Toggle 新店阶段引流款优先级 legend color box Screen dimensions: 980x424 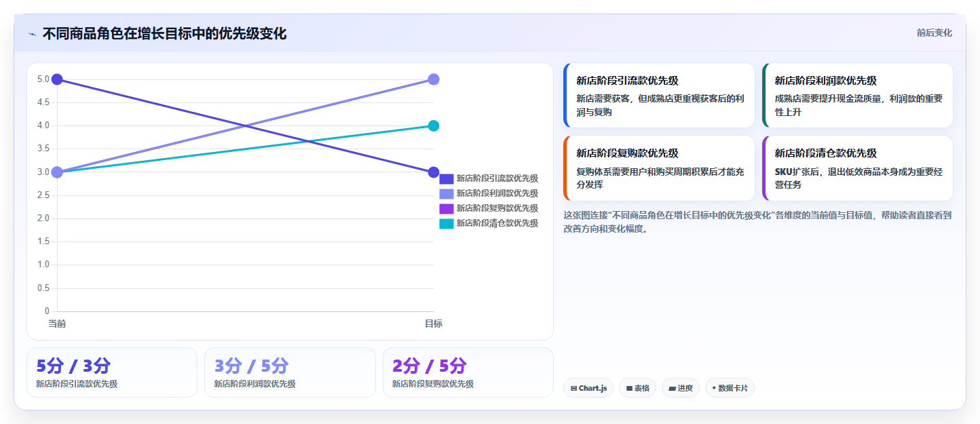point(447,178)
